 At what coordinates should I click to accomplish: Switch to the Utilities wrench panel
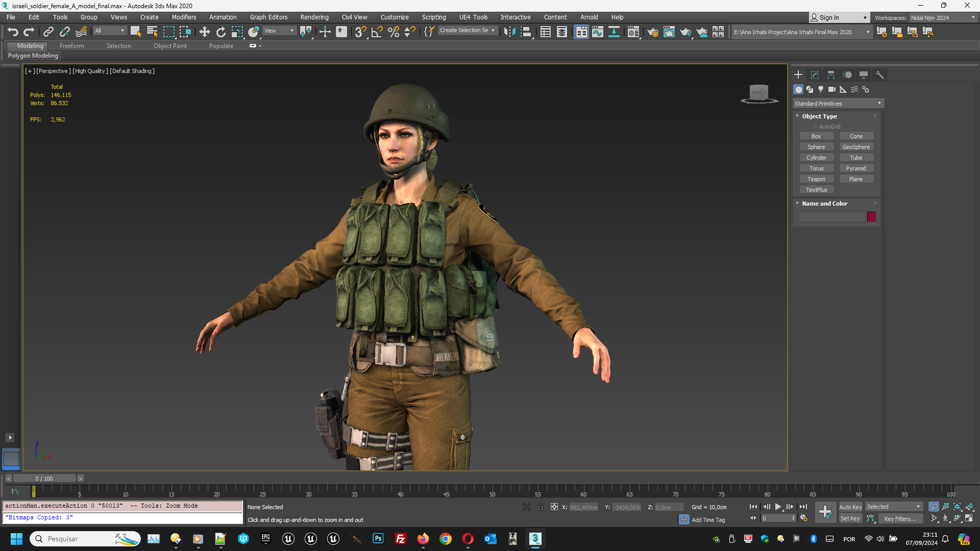tap(880, 75)
